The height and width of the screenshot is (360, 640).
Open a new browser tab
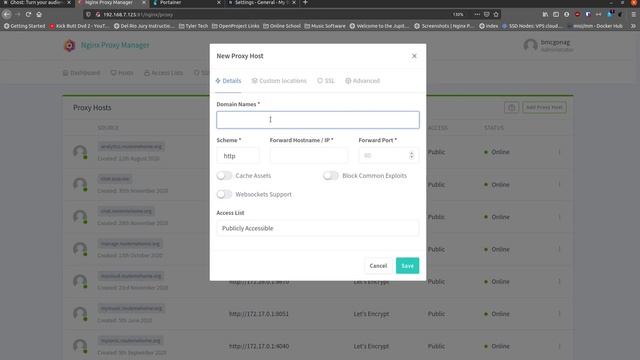(x=305, y=3)
